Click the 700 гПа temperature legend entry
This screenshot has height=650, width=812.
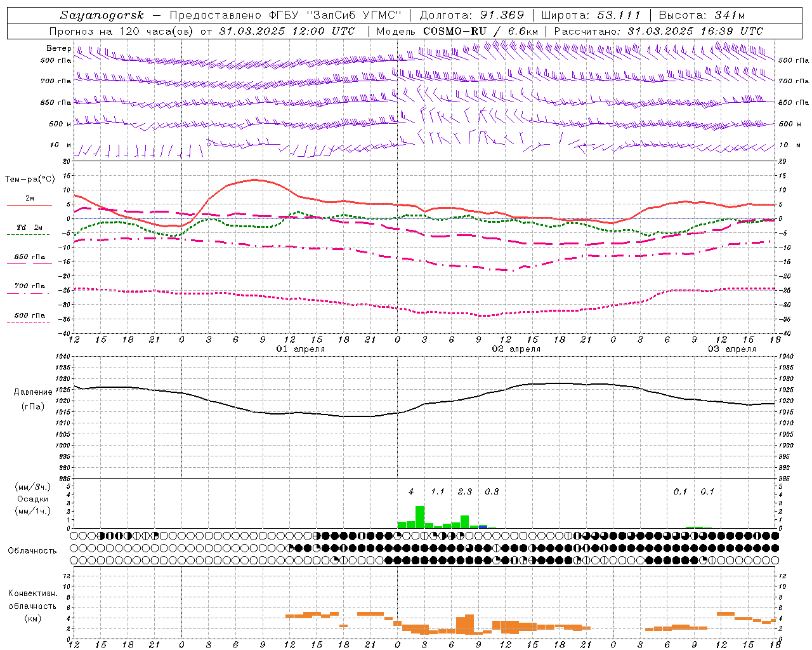(29, 286)
